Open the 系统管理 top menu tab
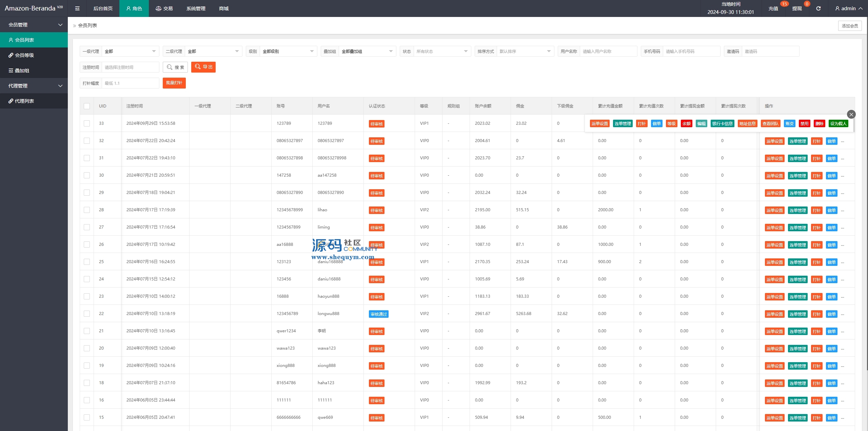The width and height of the screenshot is (868, 431). 196,8
